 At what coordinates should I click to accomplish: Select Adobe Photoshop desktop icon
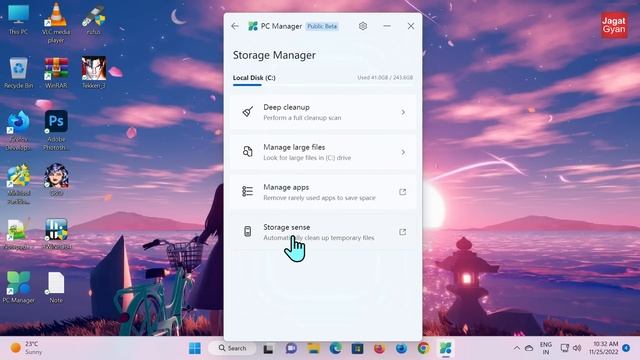(x=56, y=131)
